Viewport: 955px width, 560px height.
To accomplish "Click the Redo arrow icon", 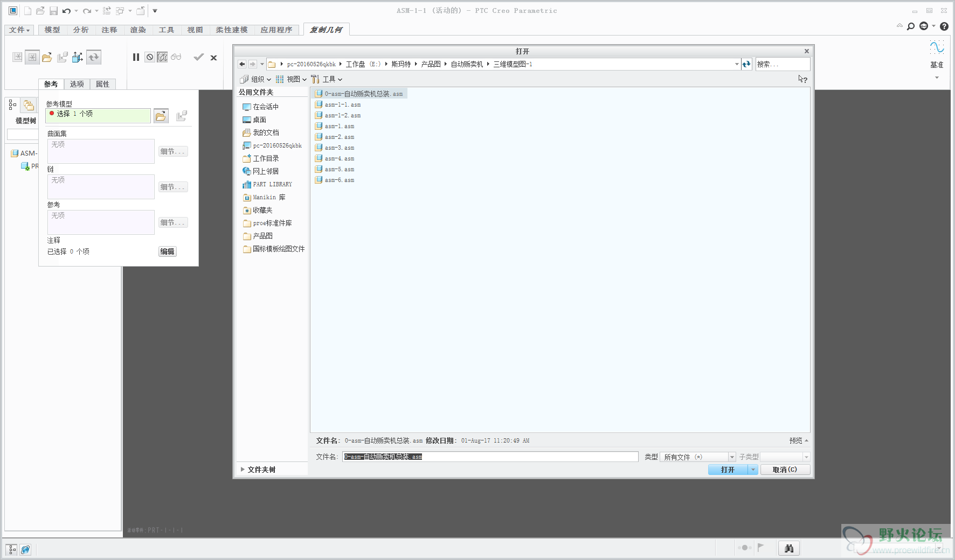I will (x=87, y=11).
